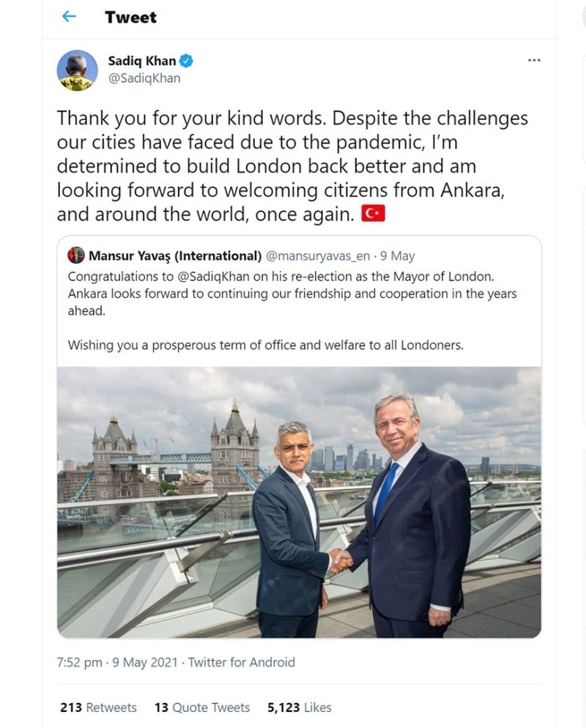The image size is (586, 728).
Task: Click the Turkish flag emoji in the tweet
Action: tap(374, 213)
